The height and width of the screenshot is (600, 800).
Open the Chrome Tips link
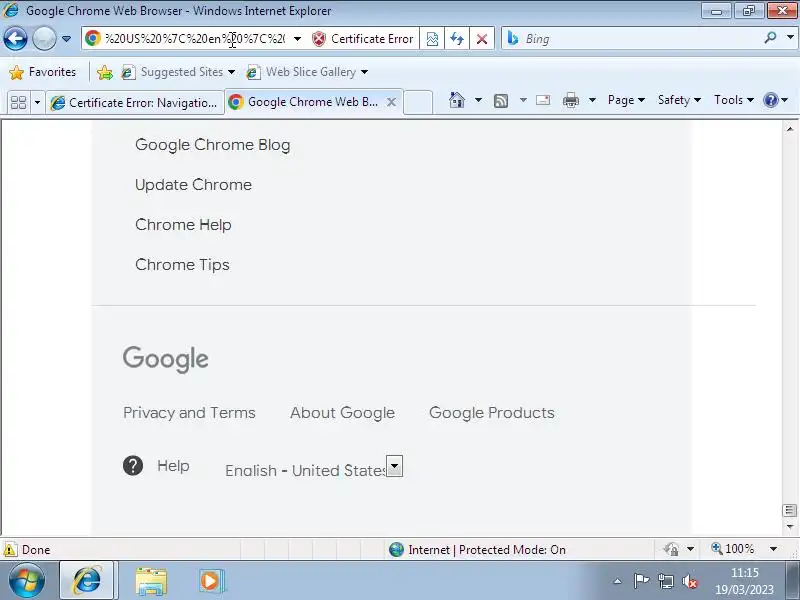click(x=182, y=265)
